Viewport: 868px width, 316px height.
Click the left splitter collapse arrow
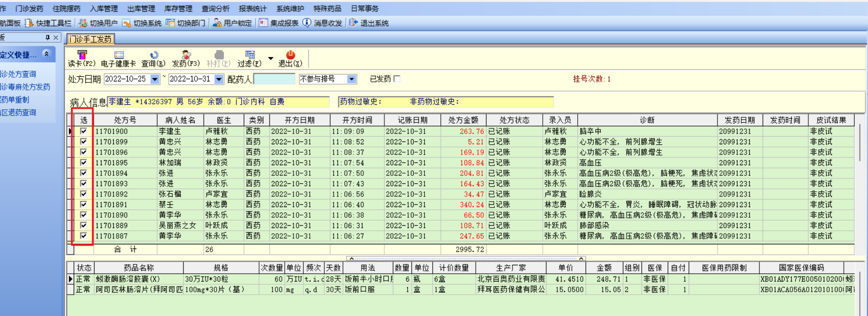coord(352,258)
